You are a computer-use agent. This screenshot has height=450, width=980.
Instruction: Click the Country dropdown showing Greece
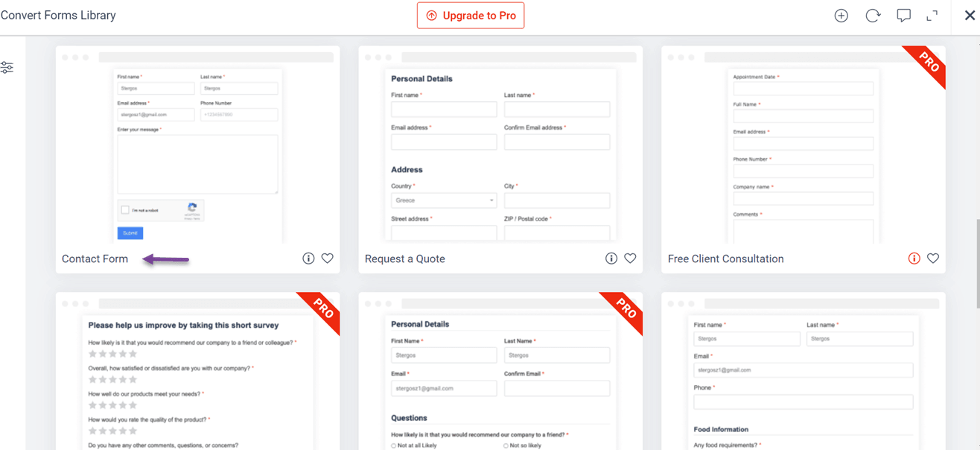point(444,200)
